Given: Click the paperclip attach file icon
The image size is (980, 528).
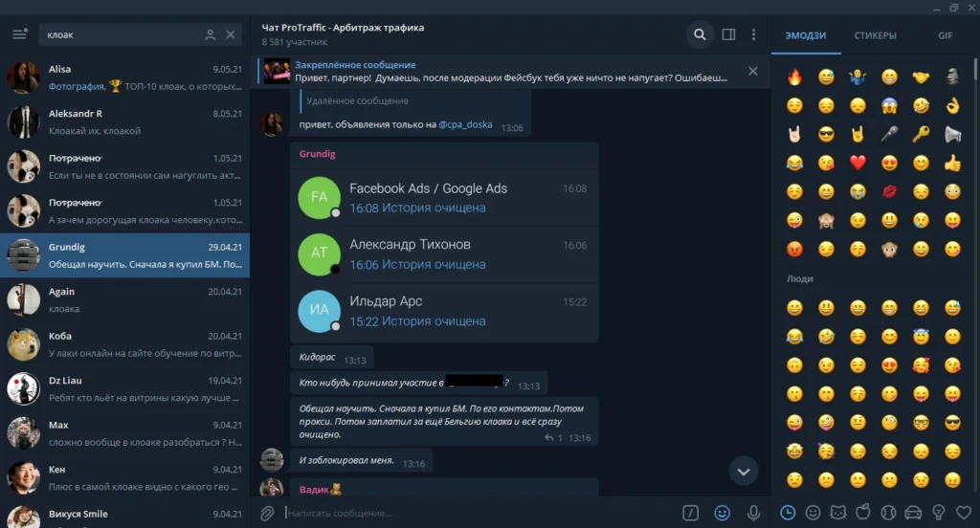Looking at the screenshot, I should (x=268, y=513).
